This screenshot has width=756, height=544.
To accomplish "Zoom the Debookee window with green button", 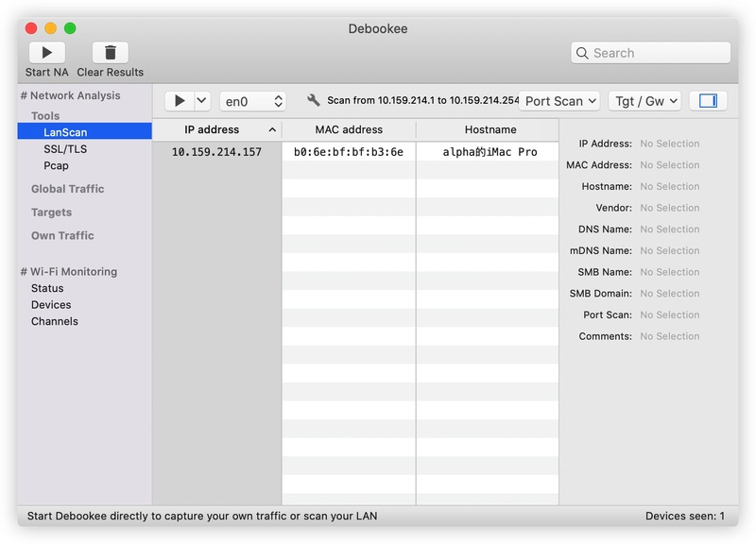I will click(x=70, y=28).
